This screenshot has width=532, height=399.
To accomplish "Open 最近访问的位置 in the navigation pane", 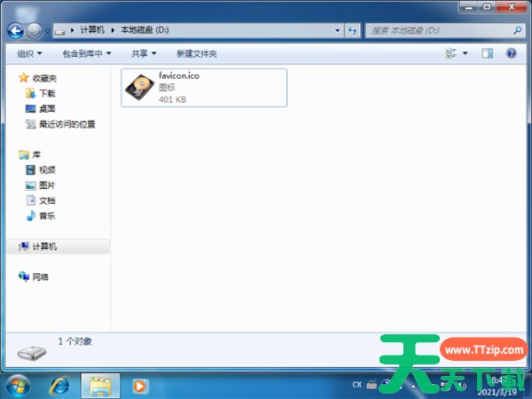I will pyautogui.click(x=67, y=124).
